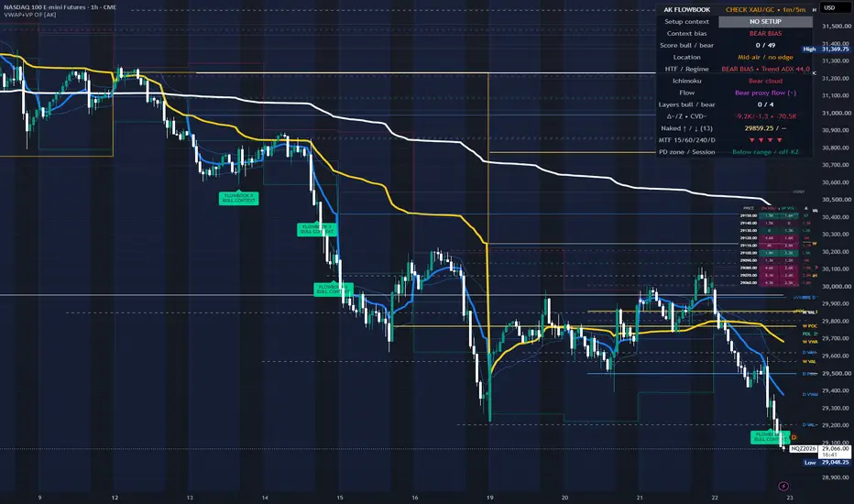Select the VWAP+VP OF [AK] indicator legend
The width and height of the screenshot is (854, 504).
[x=30, y=15]
